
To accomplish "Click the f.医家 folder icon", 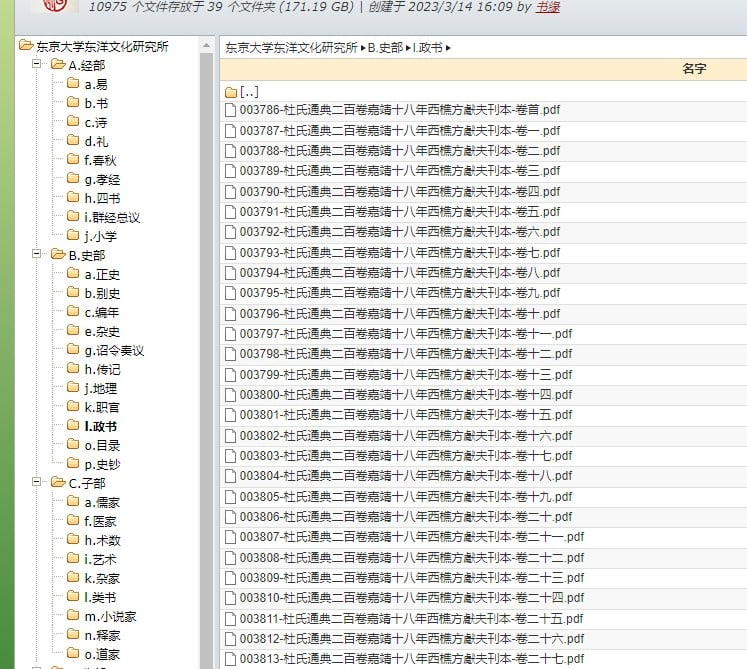I will (x=73, y=520).
